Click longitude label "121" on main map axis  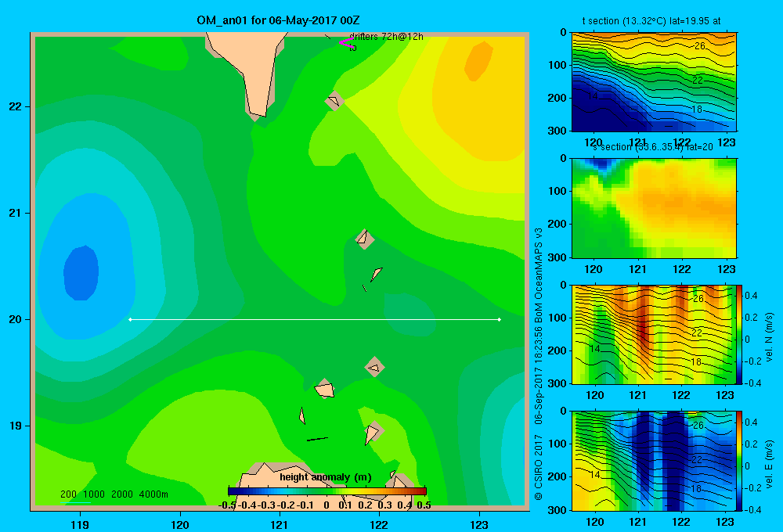pos(280,524)
